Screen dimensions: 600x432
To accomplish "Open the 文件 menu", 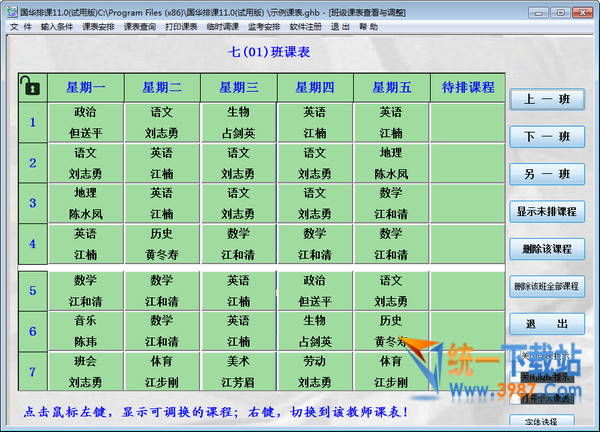I will (x=21, y=27).
